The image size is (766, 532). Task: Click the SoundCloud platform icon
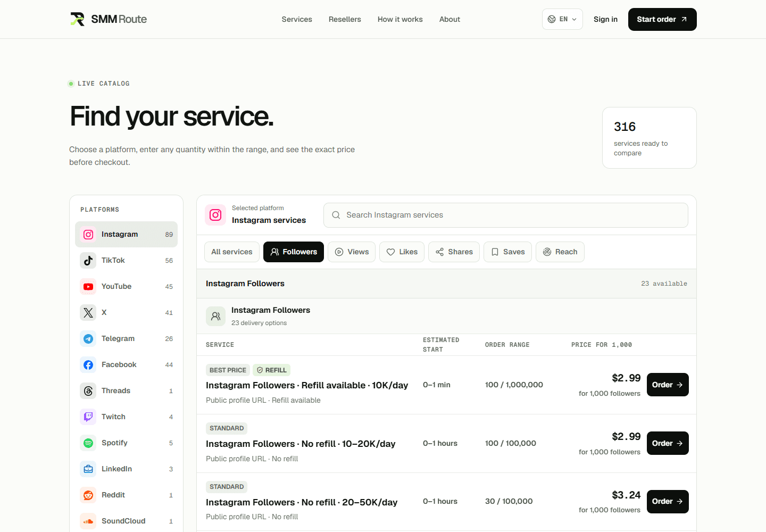[88, 521]
